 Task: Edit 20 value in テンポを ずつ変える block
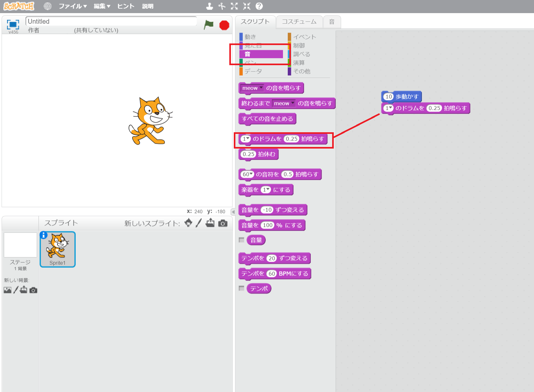[272, 258]
